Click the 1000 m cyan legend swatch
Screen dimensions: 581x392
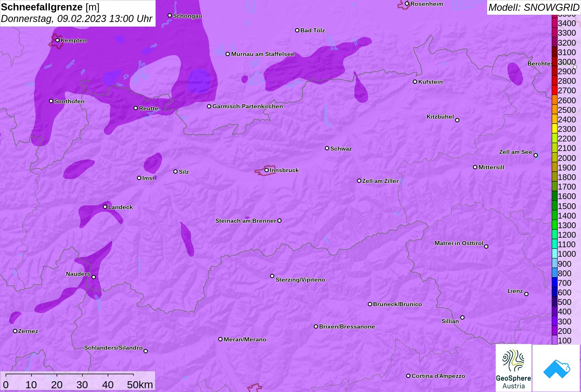(554, 254)
